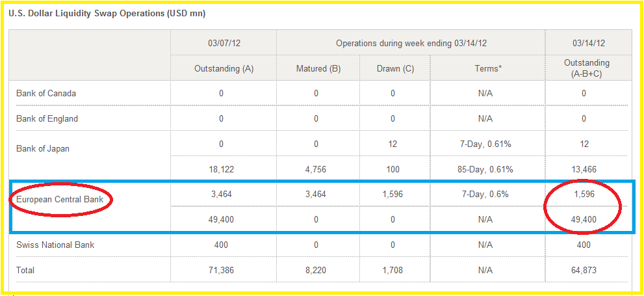The height and width of the screenshot is (296, 644).
Task: Click the '13,466' outstanding value
Action: coord(584,170)
